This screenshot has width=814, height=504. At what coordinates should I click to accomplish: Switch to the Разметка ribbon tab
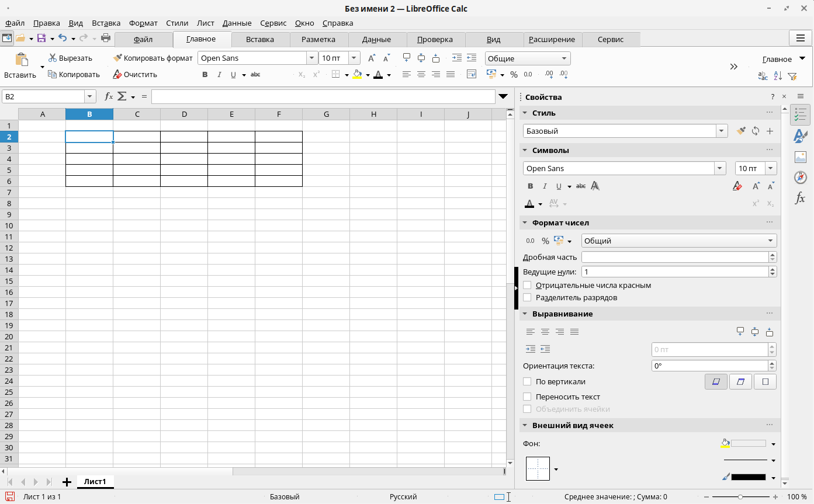click(318, 40)
